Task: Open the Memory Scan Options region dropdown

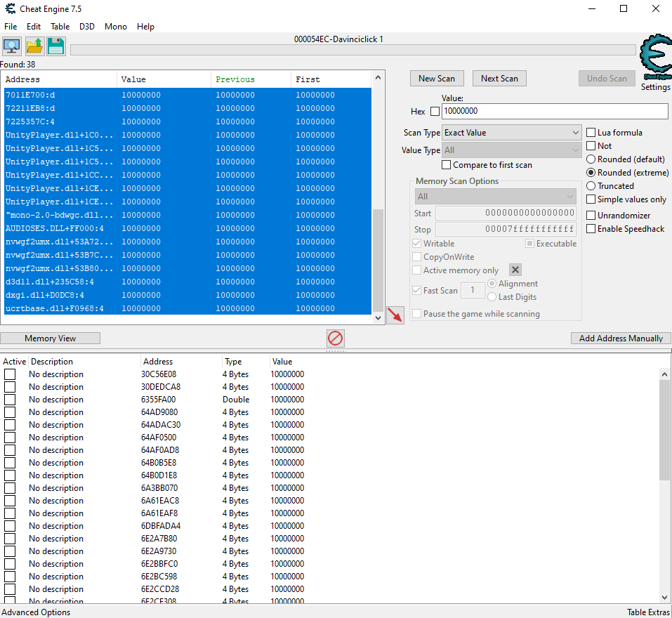Action: click(x=496, y=195)
